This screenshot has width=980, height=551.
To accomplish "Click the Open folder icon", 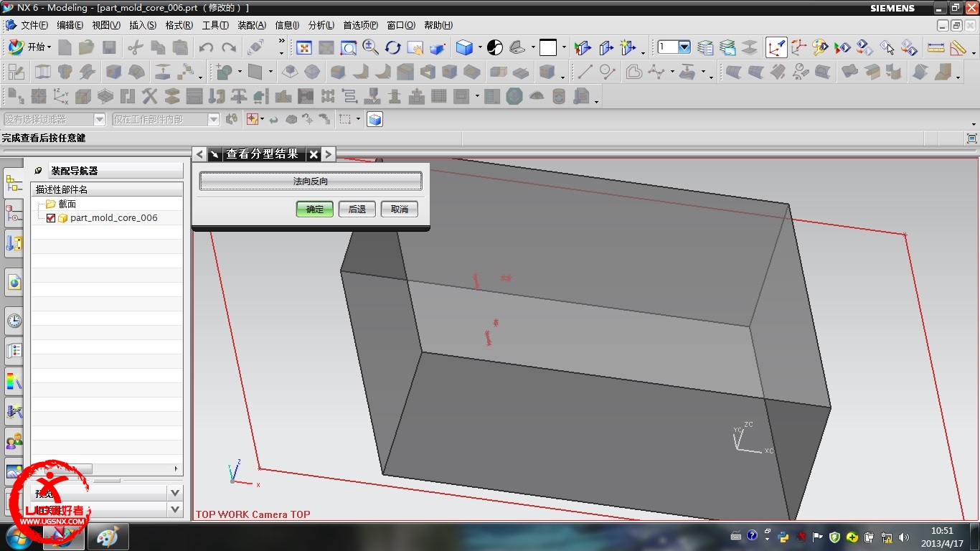I will [x=87, y=48].
